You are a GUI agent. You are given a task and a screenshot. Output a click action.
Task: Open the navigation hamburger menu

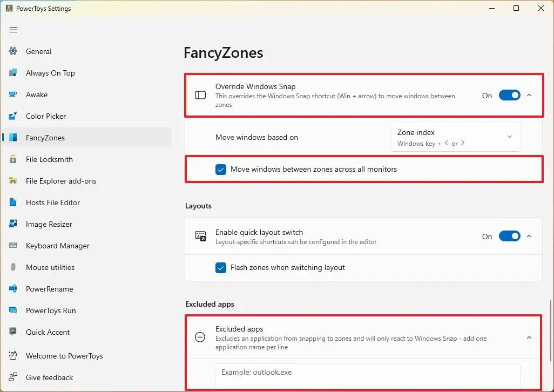[13, 30]
